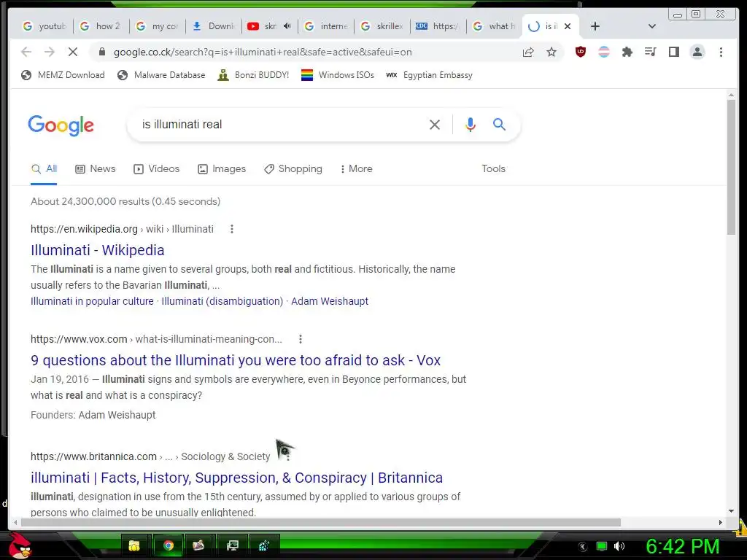The height and width of the screenshot is (560, 747).
Task: Open the striped flag extension
Action: click(603, 52)
